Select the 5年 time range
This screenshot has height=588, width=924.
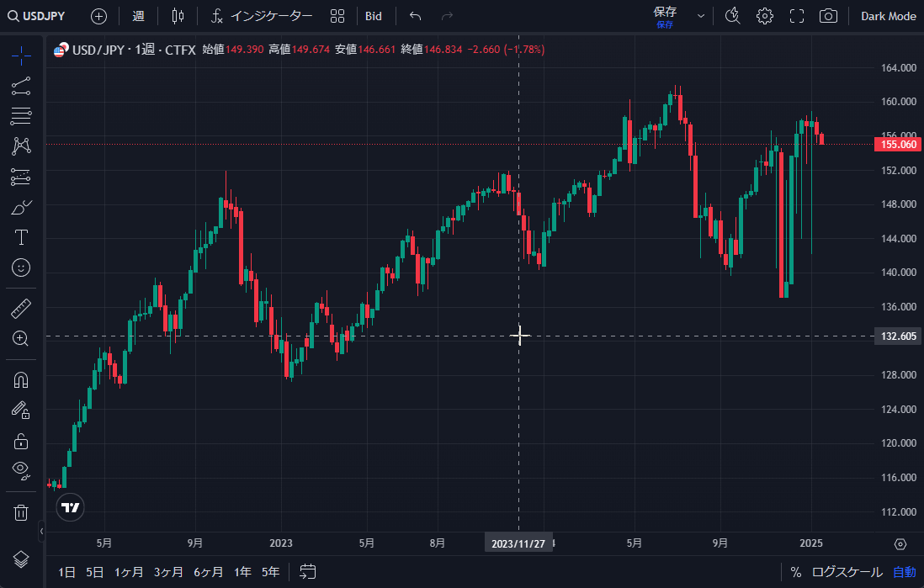pos(270,572)
